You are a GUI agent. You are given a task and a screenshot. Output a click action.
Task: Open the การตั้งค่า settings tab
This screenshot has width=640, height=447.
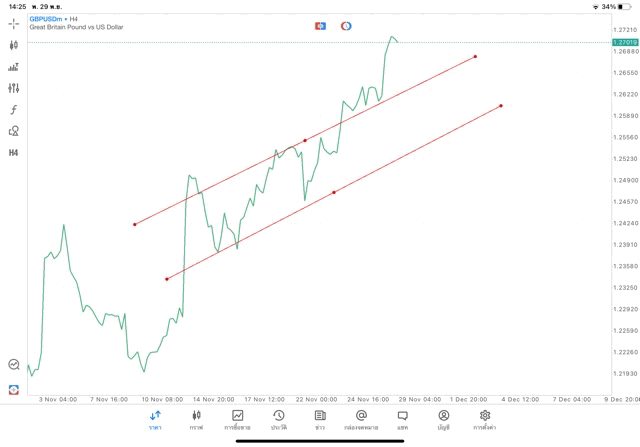click(485, 419)
